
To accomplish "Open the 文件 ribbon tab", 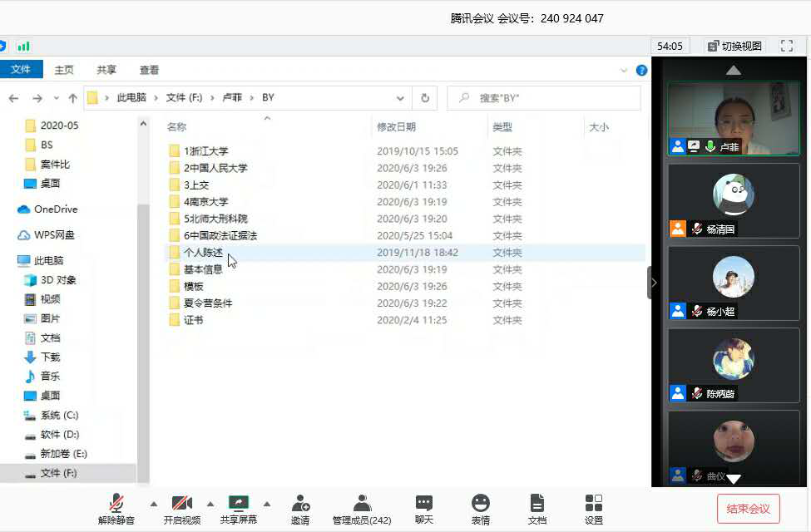I will click(21, 70).
